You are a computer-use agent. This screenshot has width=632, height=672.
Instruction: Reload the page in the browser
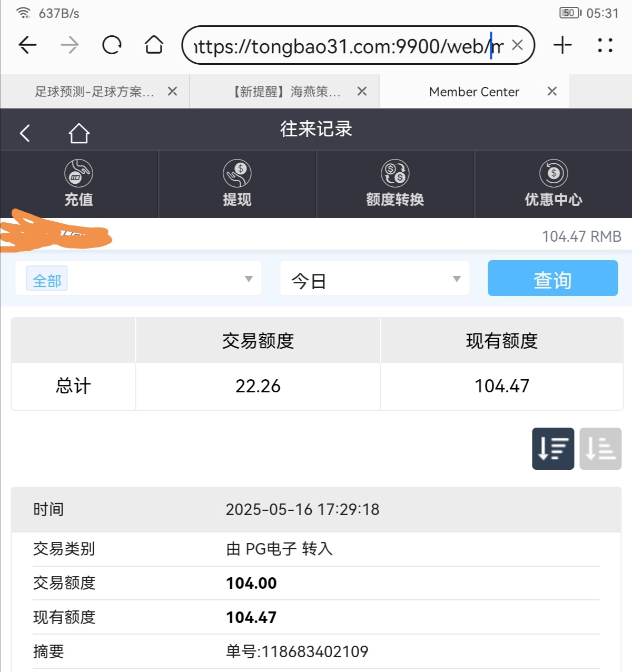point(112,45)
